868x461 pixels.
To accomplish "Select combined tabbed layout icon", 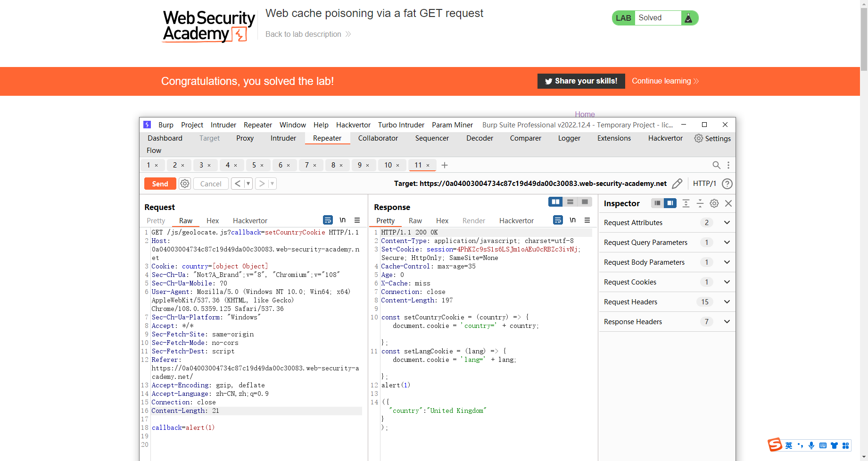I will coord(585,202).
